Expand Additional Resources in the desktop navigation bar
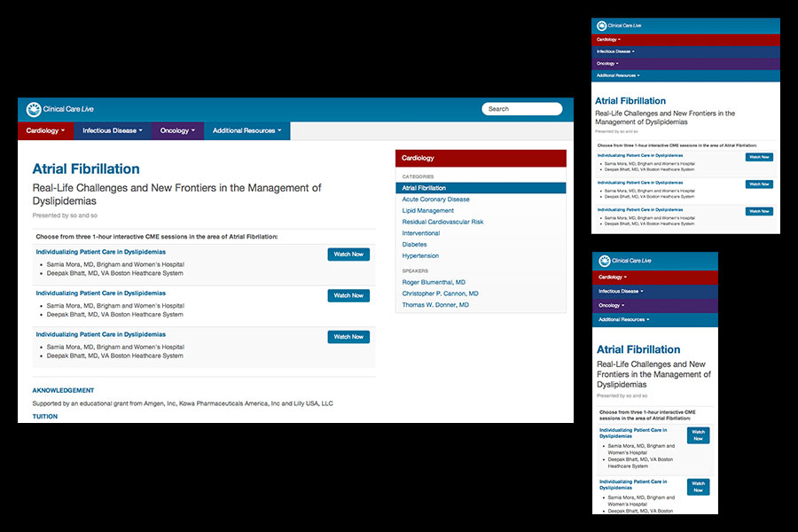 tap(246, 131)
